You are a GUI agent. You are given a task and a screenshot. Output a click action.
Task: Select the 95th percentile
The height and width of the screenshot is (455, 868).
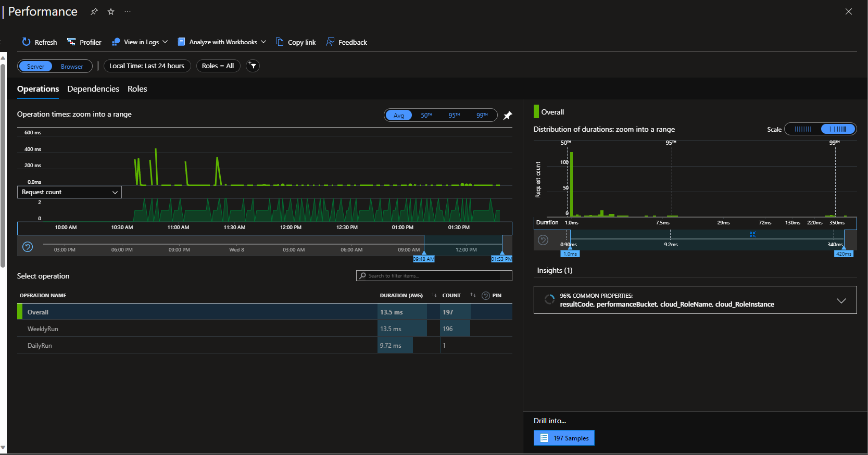[454, 115]
